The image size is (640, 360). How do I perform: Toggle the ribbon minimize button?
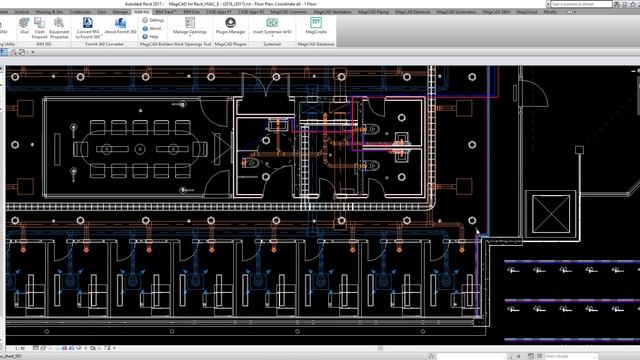[x=570, y=12]
